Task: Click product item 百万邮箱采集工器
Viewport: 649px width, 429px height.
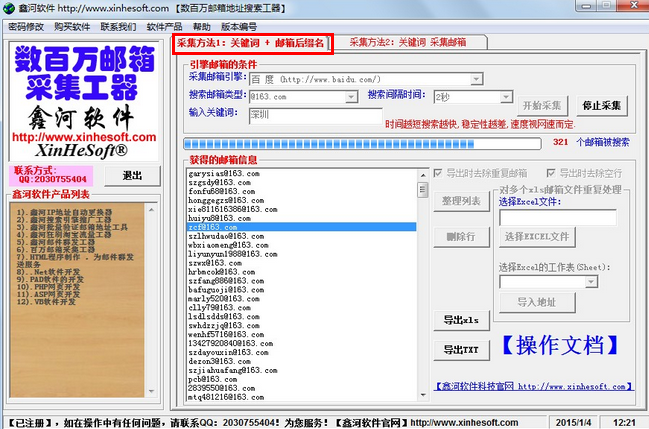Action: coord(56,249)
